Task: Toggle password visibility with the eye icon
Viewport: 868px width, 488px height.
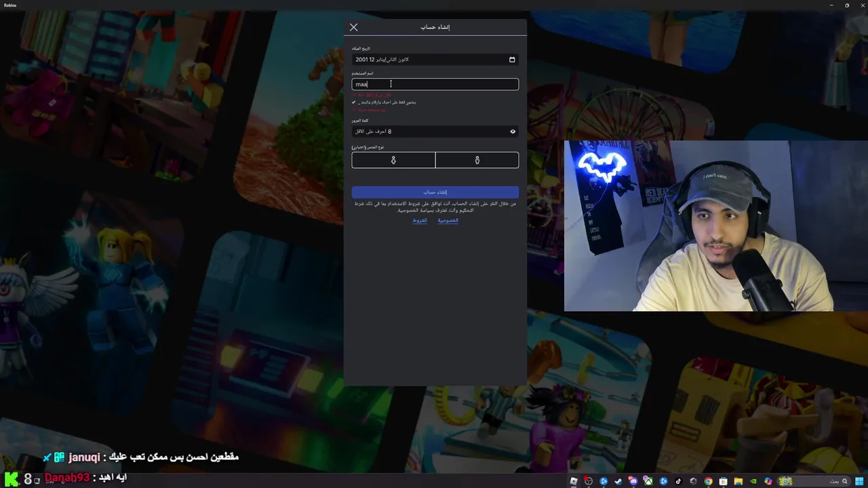Action: (x=513, y=131)
